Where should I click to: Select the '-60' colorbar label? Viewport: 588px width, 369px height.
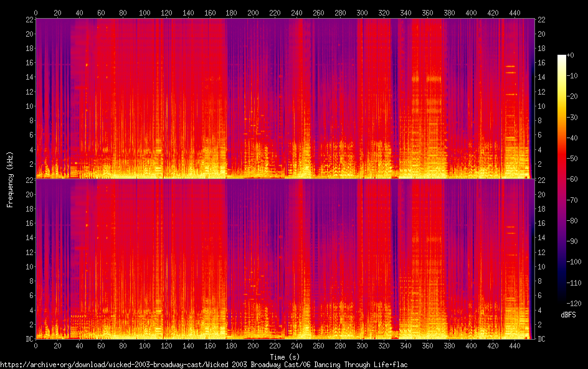point(572,179)
